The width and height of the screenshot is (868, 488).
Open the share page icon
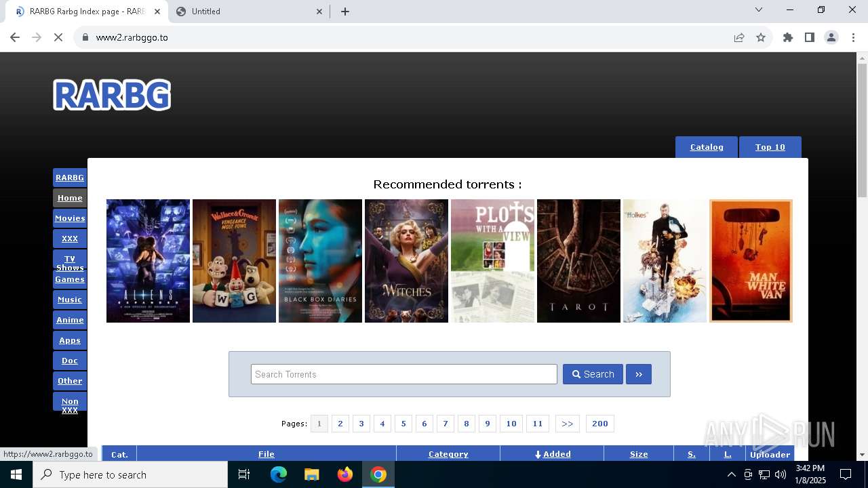(739, 37)
